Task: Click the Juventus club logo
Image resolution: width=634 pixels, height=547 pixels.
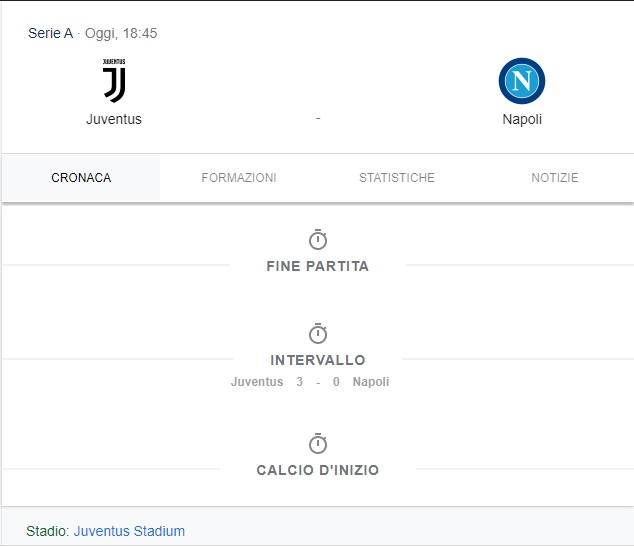Action: [x=114, y=81]
